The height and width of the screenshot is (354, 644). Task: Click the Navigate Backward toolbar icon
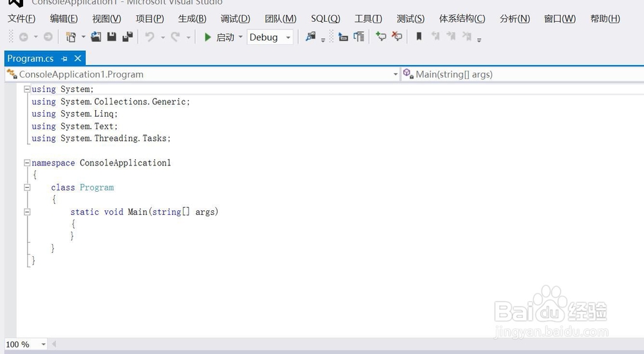pos(23,37)
